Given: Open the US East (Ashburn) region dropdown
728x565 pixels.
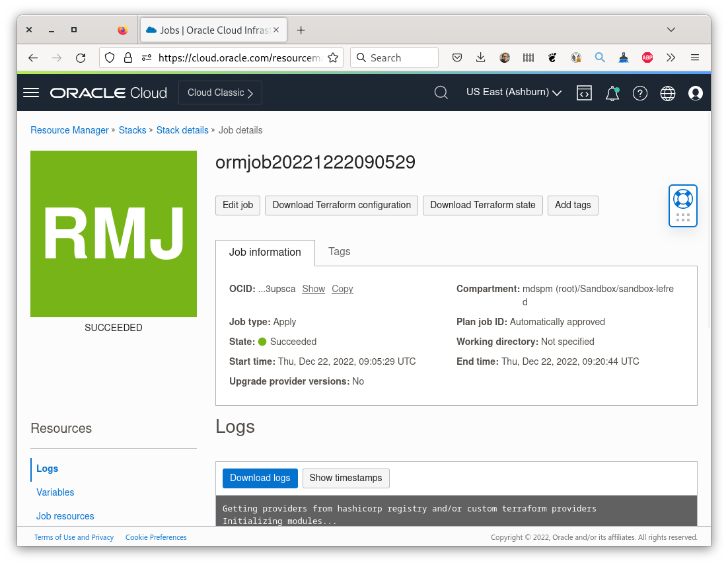Looking at the screenshot, I should (513, 93).
